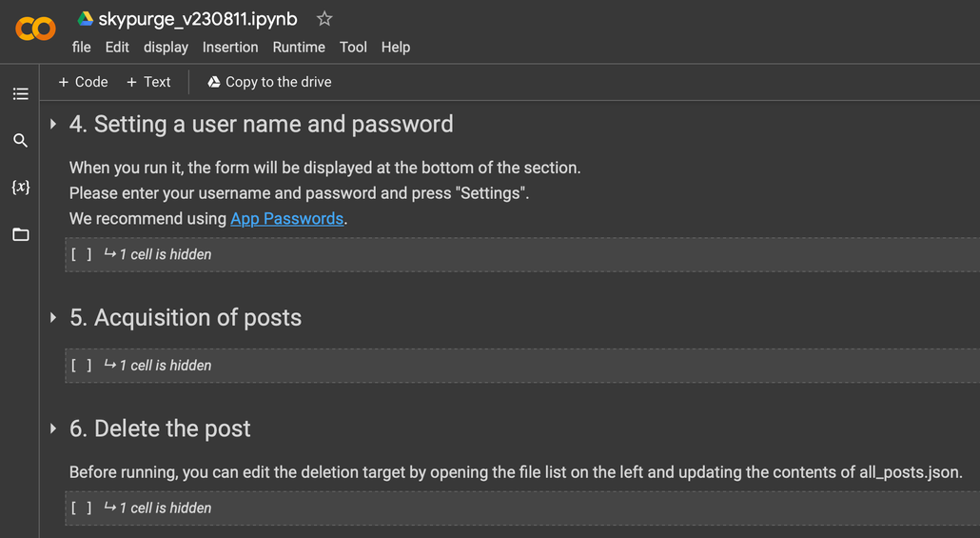Click Copy to the drive button
The width and height of the screenshot is (980, 538).
(269, 82)
